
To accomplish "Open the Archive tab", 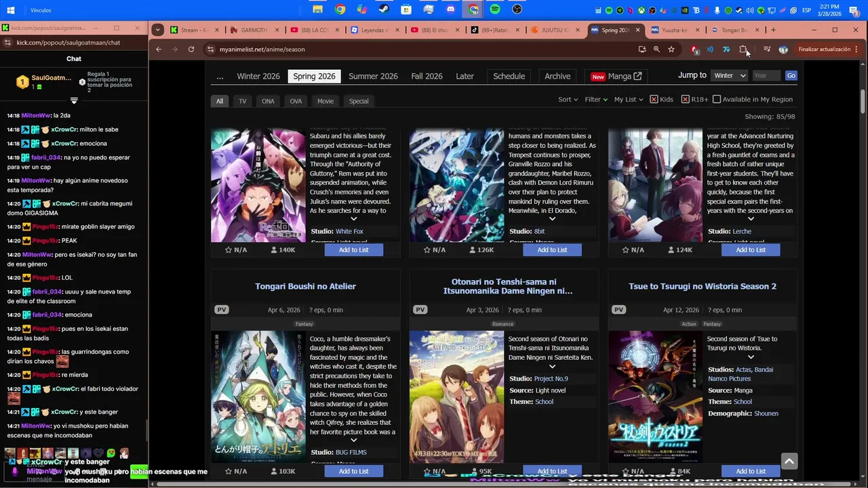I will (557, 77).
